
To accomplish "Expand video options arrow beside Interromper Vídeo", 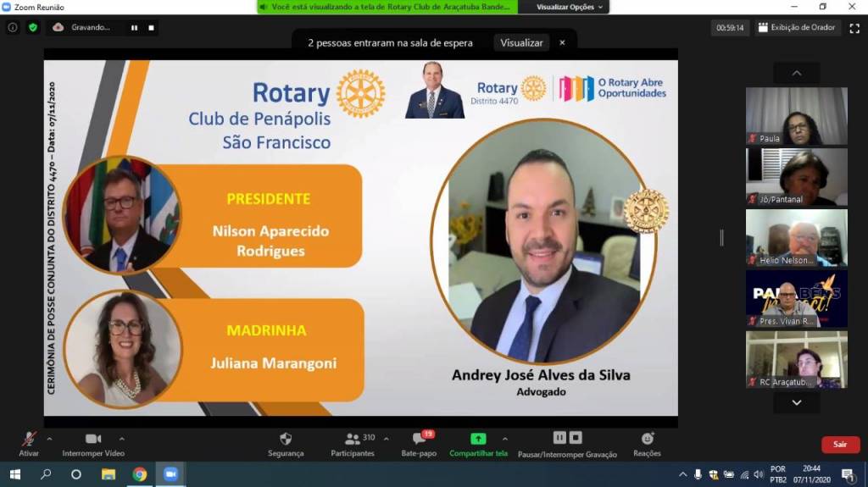I will [x=121, y=439].
